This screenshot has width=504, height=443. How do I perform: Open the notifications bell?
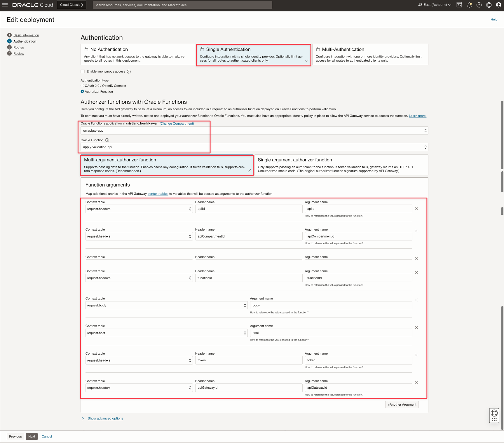469,5
